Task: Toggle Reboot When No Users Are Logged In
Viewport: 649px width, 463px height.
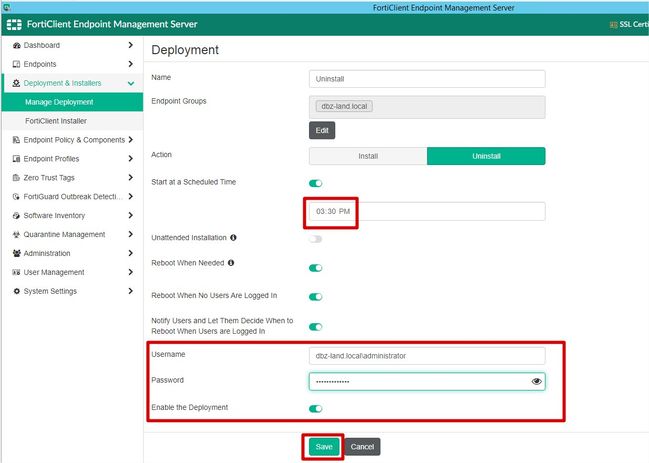Action: click(x=315, y=297)
